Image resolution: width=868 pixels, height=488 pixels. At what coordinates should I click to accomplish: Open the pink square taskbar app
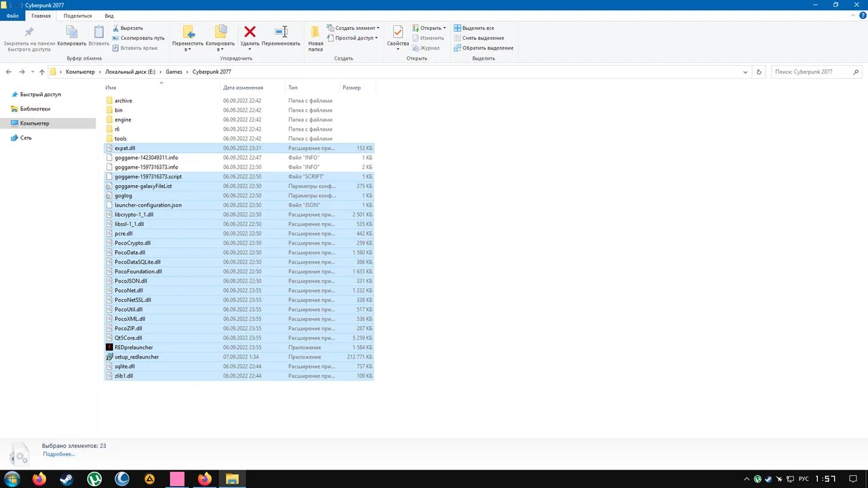[177, 479]
